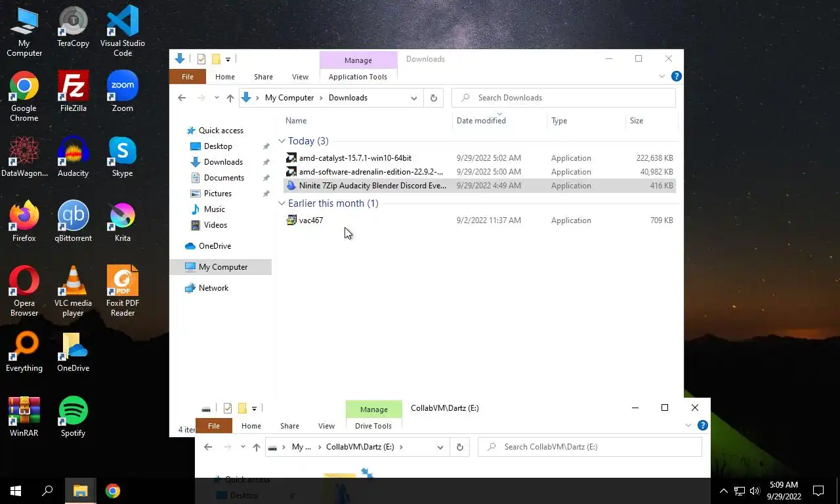Collapse the Today (3) group

click(282, 141)
